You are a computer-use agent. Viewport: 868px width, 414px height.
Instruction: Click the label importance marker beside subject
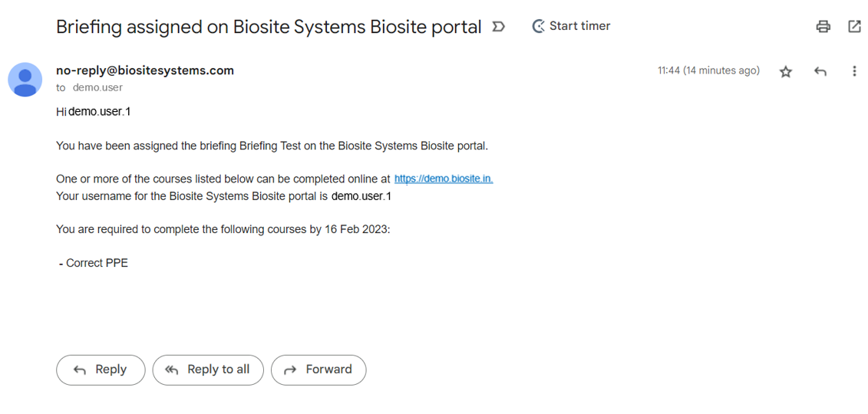click(x=498, y=27)
